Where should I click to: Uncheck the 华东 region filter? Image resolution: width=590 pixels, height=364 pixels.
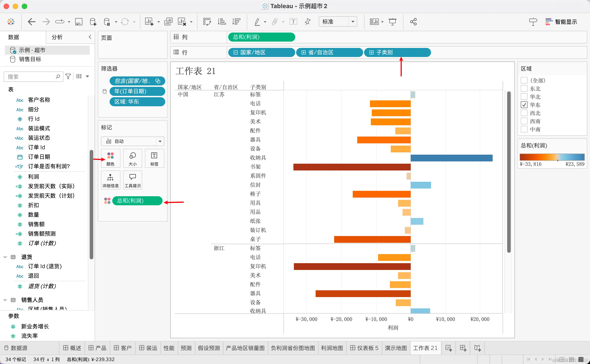524,105
